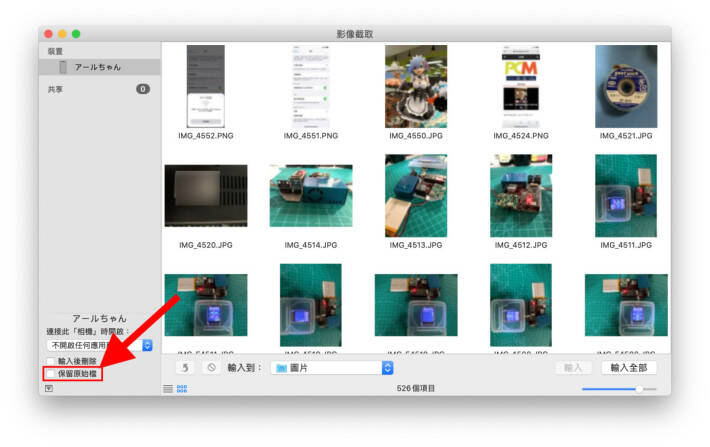Select thumbnail IMG_4511.JPG
Screen dimensions: 710x447
click(x=626, y=196)
